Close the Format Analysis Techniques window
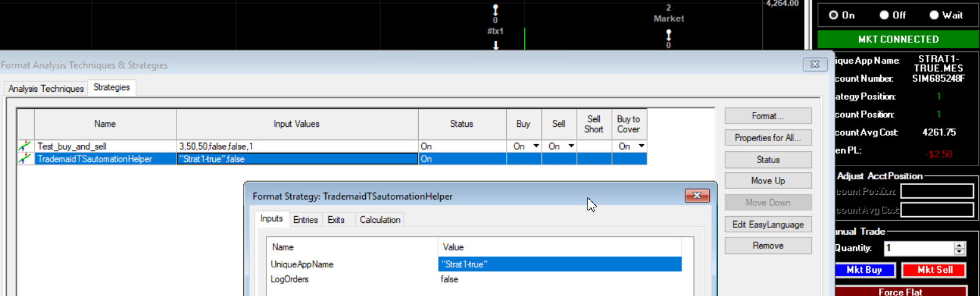Viewport: 980px width, 296px height. (815, 64)
